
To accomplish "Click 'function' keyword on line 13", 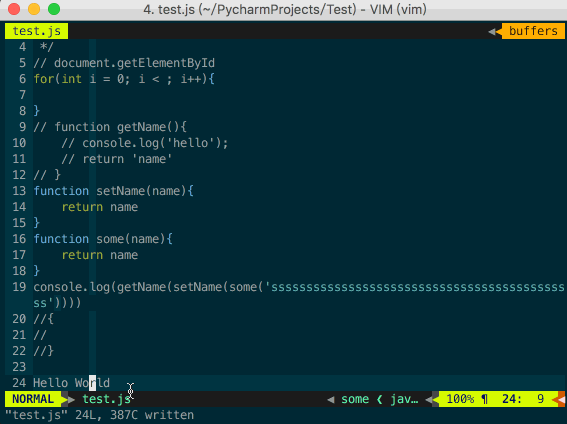I will click(61, 191).
